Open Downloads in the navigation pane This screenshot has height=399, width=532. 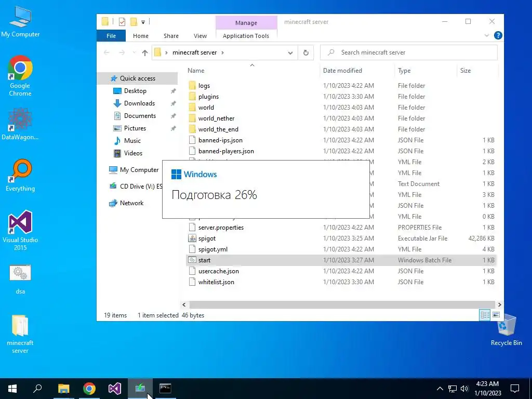pos(139,103)
